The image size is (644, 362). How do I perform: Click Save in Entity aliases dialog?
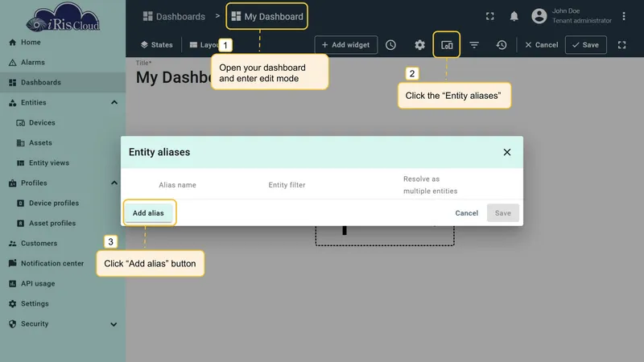click(502, 213)
